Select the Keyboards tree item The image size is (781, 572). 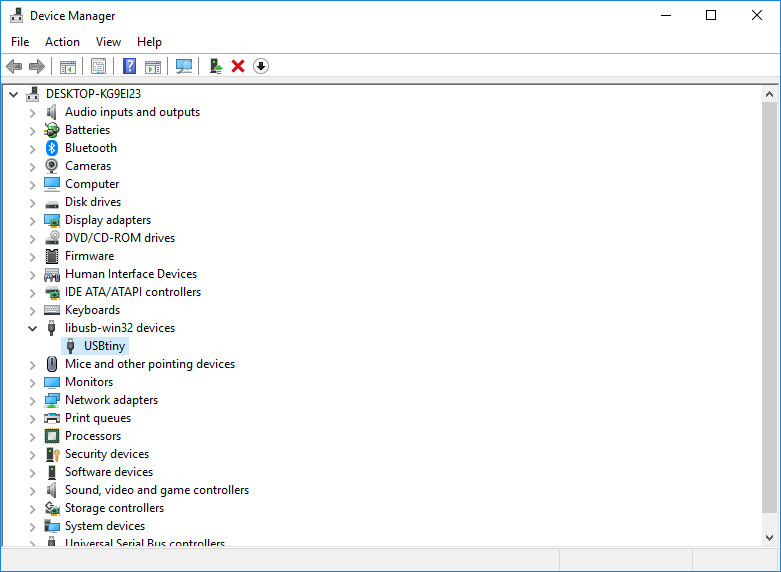click(x=92, y=310)
